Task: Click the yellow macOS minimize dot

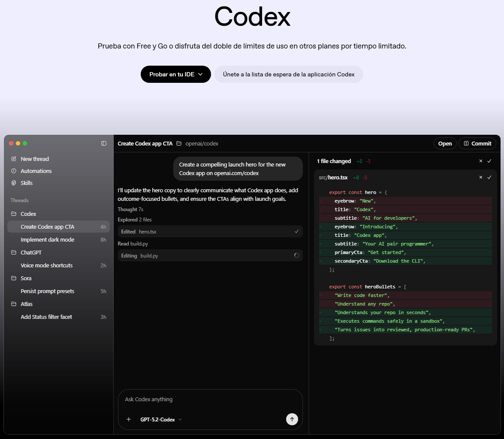Action: click(x=18, y=143)
